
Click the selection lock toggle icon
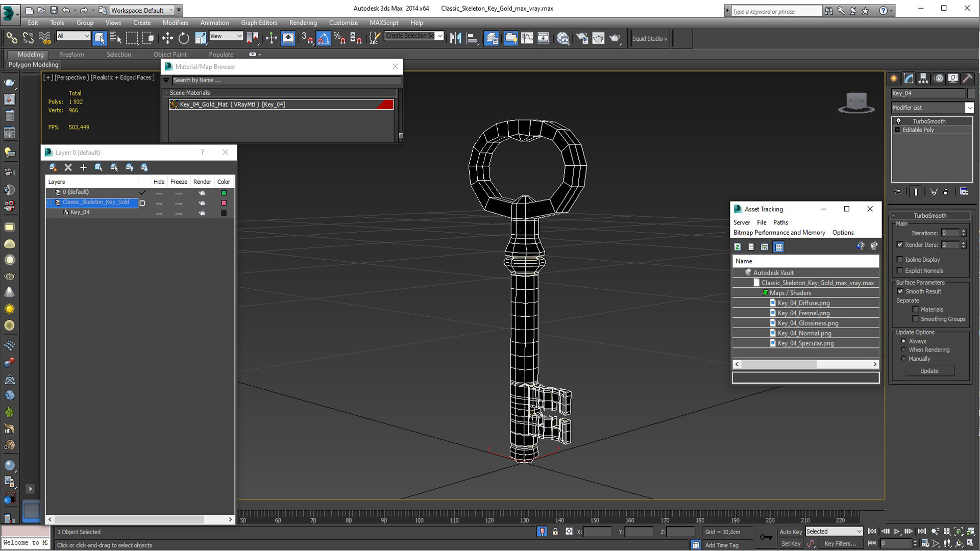pyautogui.click(x=555, y=532)
